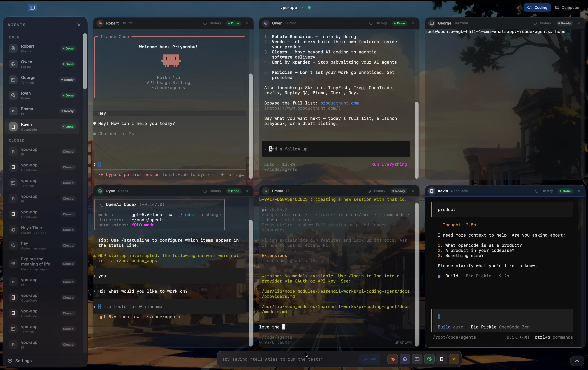Viewport: 588px width, 370px height.
Task: Launch Cursor agent from bottom bar icon
Action: [x=405, y=359]
